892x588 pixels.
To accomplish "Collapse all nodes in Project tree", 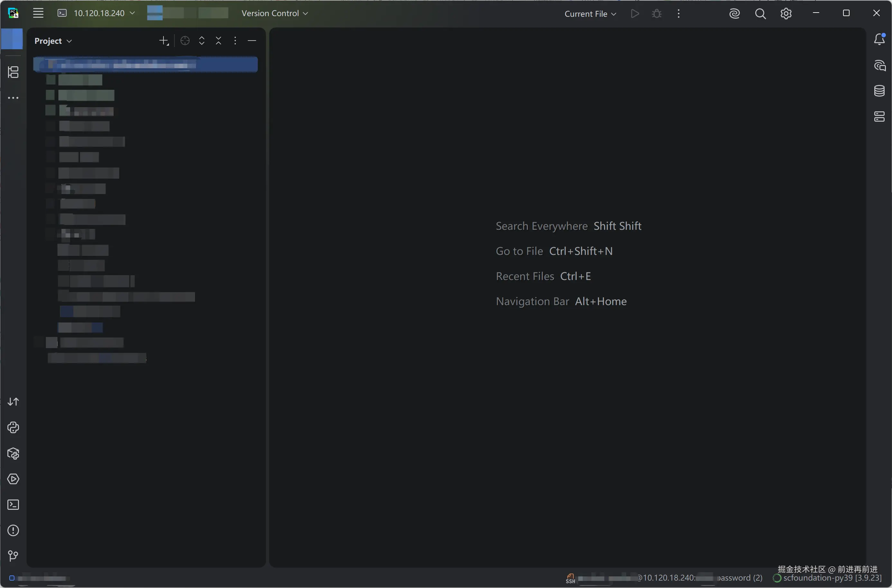I will point(218,41).
